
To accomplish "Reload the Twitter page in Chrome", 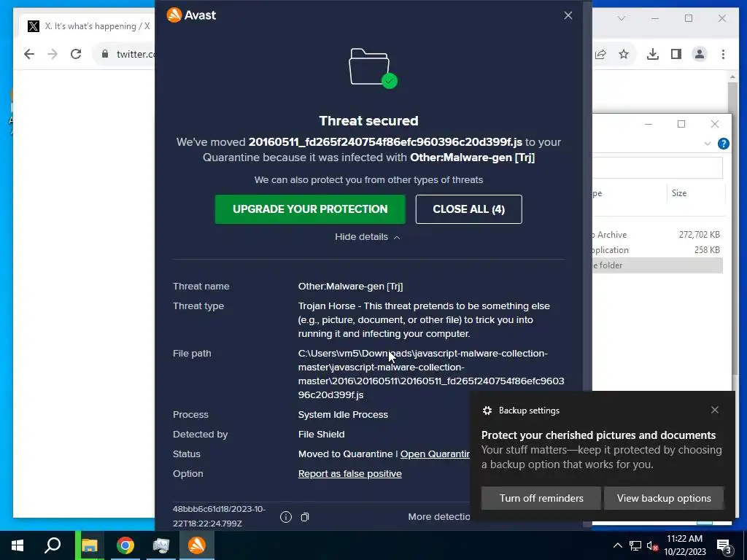I will click(x=76, y=54).
